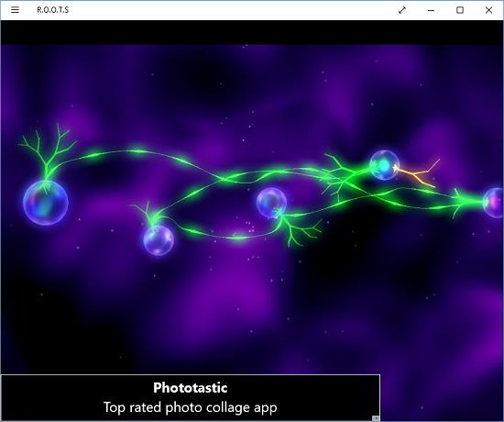Screen dimensions: 504x422
Task: Close the R.O.O.T.S window
Action: pos(488,10)
